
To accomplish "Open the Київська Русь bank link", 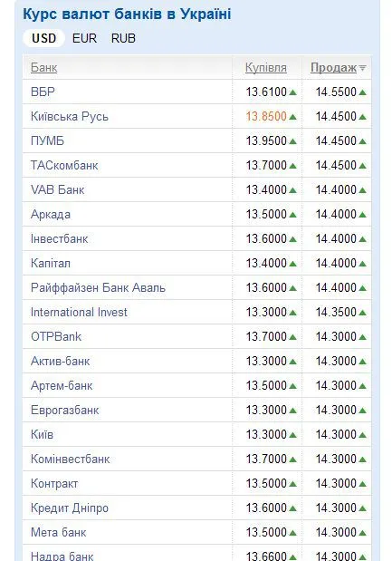I will [x=70, y=116].
